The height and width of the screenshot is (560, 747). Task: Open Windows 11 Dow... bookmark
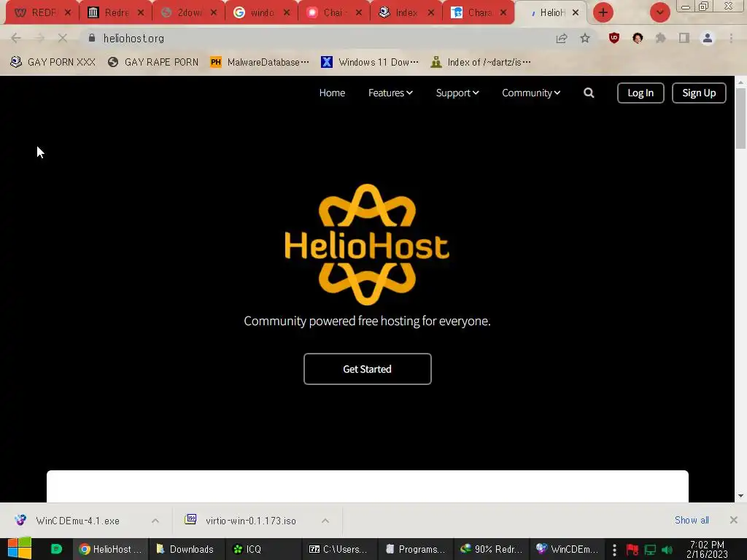pyautogui.click(x=370, y=62)
